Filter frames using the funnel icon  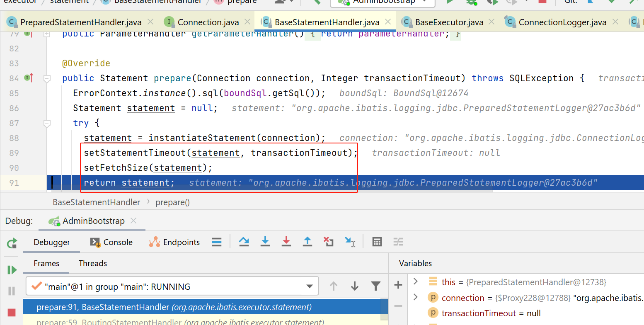click(x=376, y=286)
